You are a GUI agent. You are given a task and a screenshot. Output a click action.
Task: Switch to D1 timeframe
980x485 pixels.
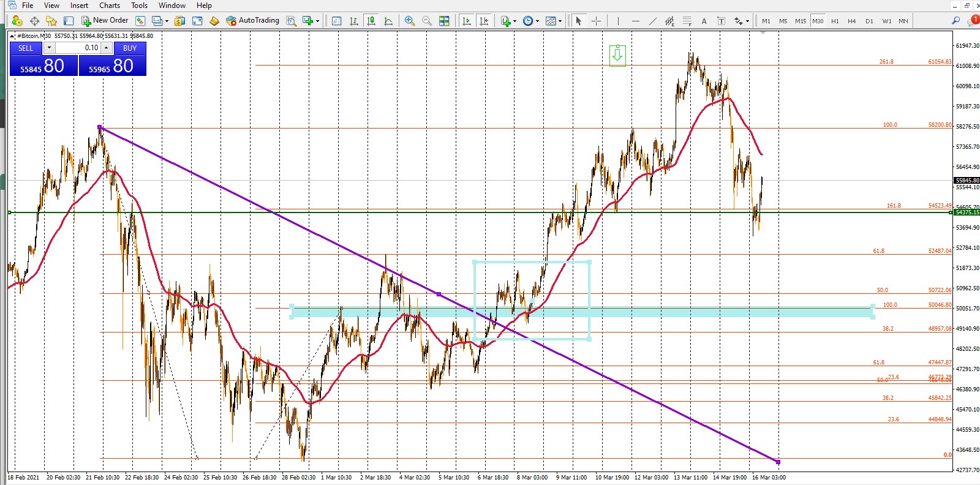(x=869, y=21)
